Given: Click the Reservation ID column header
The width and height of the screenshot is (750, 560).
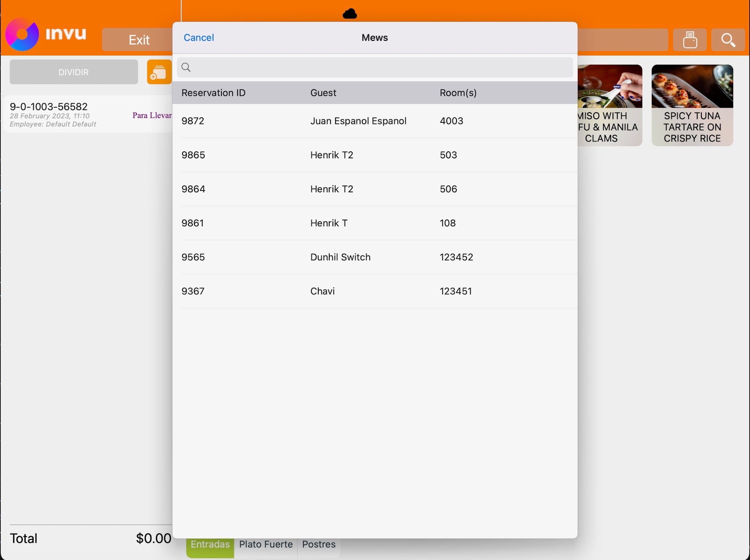Looking at the screenshot, I should click(x=213, y=93).
